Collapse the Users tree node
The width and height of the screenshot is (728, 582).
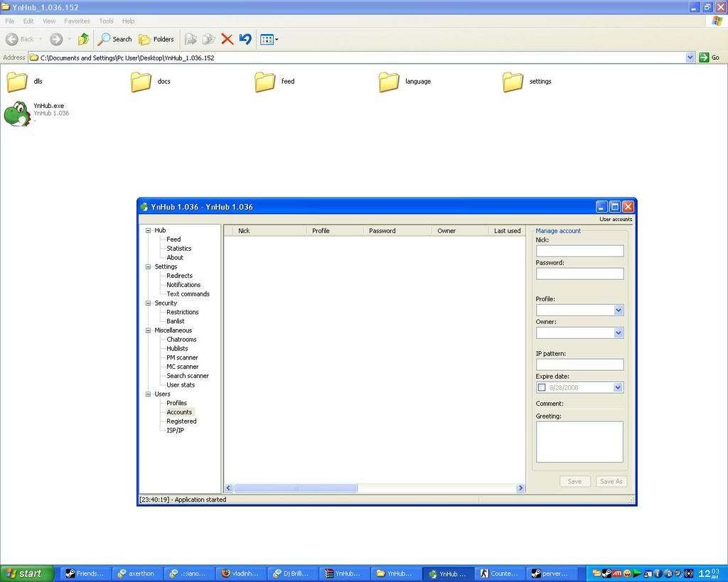click(148, 394)
